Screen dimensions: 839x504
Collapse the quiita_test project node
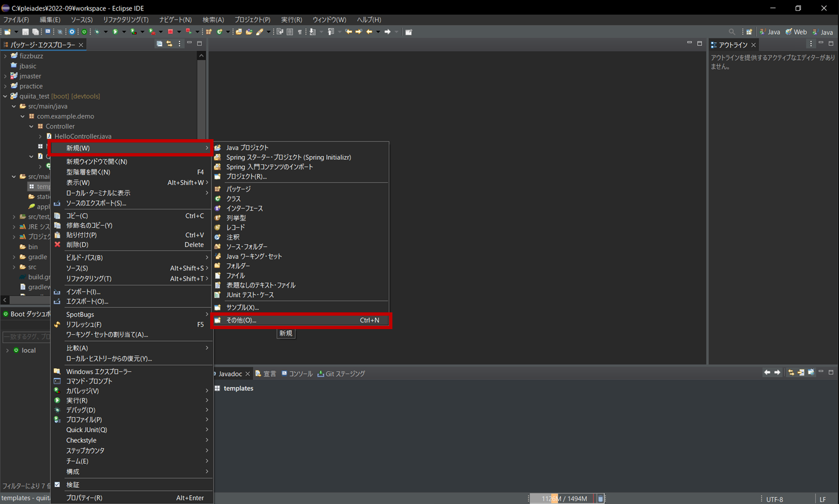tap(5, 96)
